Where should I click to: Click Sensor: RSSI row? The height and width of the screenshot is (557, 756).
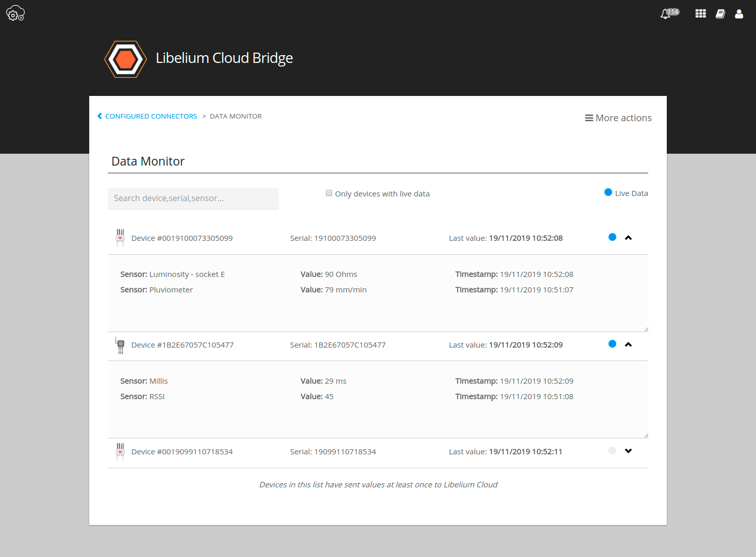point(142,397)
